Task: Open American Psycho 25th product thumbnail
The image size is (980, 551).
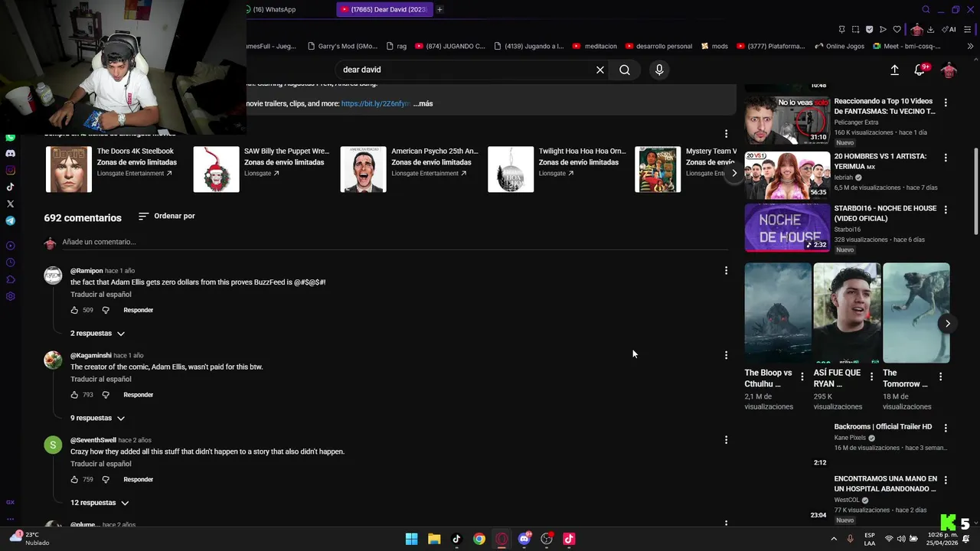Action: click(x=363, y=169)
